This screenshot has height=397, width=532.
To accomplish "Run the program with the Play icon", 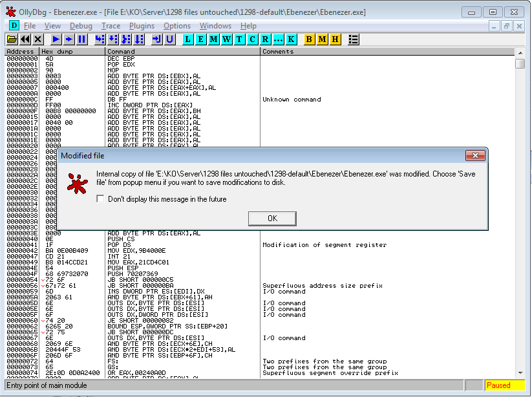I will click(56, 39).
